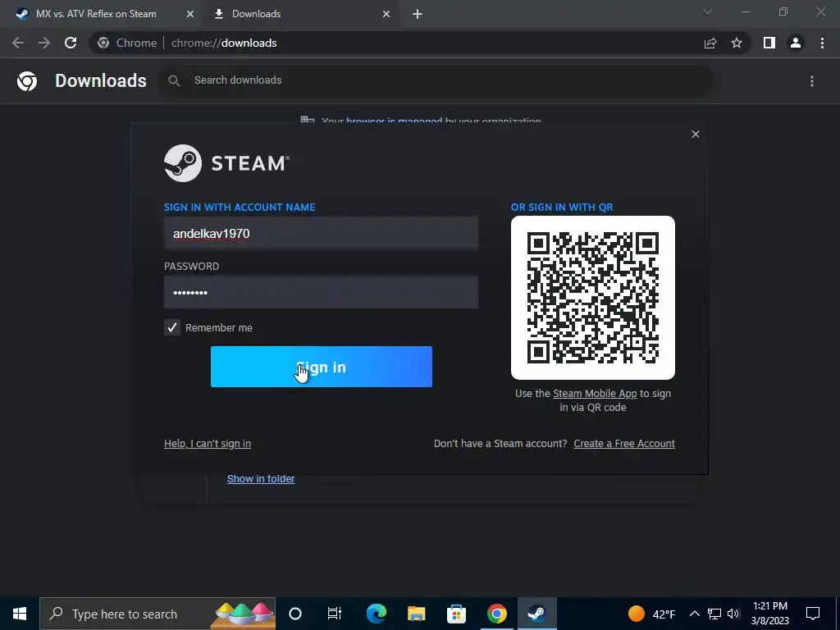Open the Help, I can't sign in link
The width and height of the screenshot is (840, 630).
coord(208,444)
